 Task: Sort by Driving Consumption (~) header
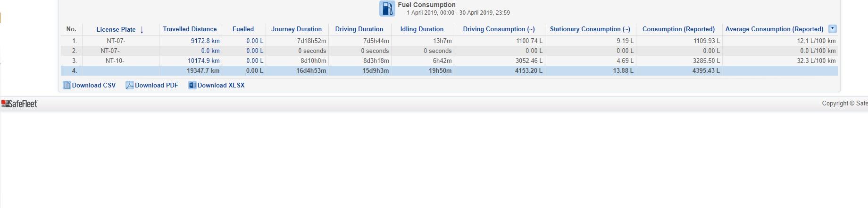(x=499, y=29)
